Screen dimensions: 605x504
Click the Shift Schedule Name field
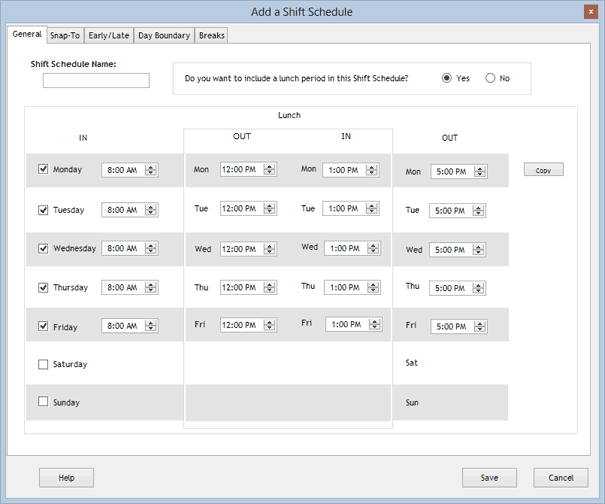pos(96,81)
